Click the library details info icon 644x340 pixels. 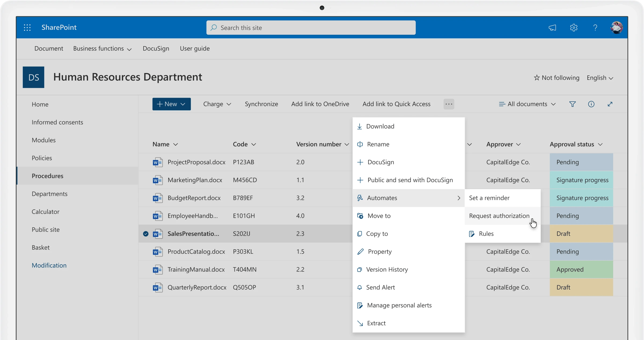click(x=591, y=104)
